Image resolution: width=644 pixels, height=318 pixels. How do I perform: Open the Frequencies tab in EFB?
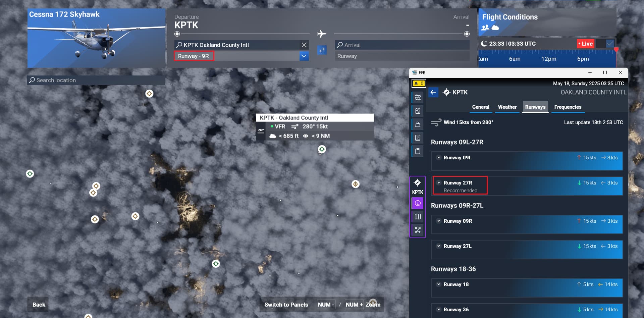pos(568,107)
